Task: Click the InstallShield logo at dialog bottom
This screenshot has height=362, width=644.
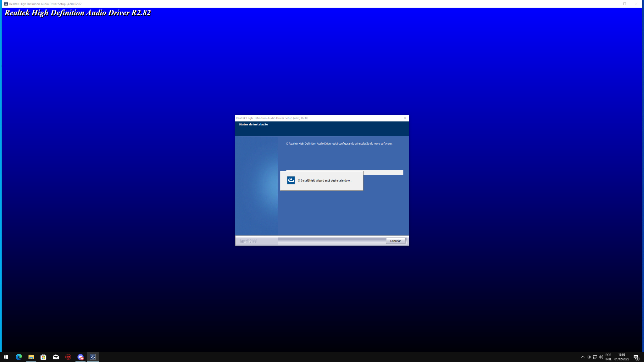Action: [x=248, y=241]
